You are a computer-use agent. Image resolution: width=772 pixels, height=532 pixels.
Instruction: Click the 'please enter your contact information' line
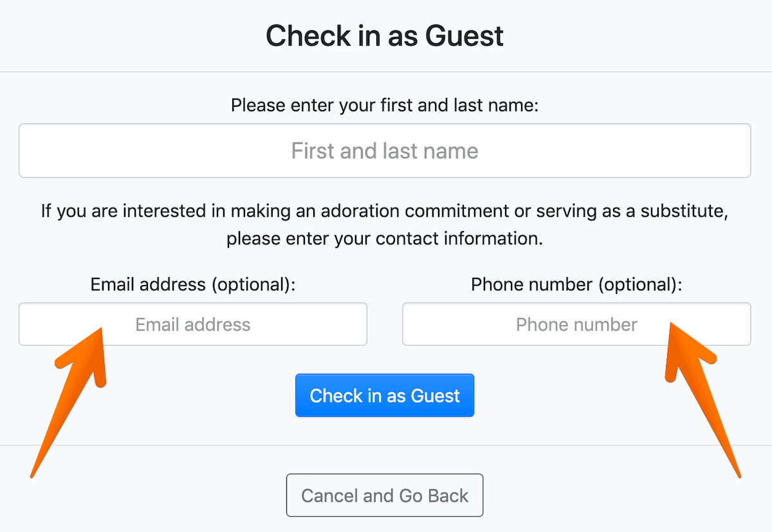tap(385, 239)
